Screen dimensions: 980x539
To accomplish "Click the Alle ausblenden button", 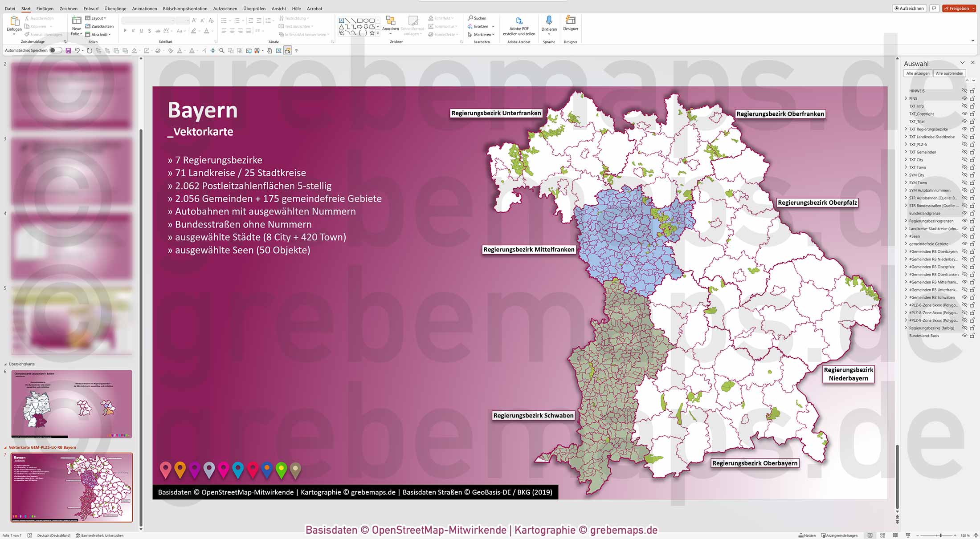I will (949, 73).
